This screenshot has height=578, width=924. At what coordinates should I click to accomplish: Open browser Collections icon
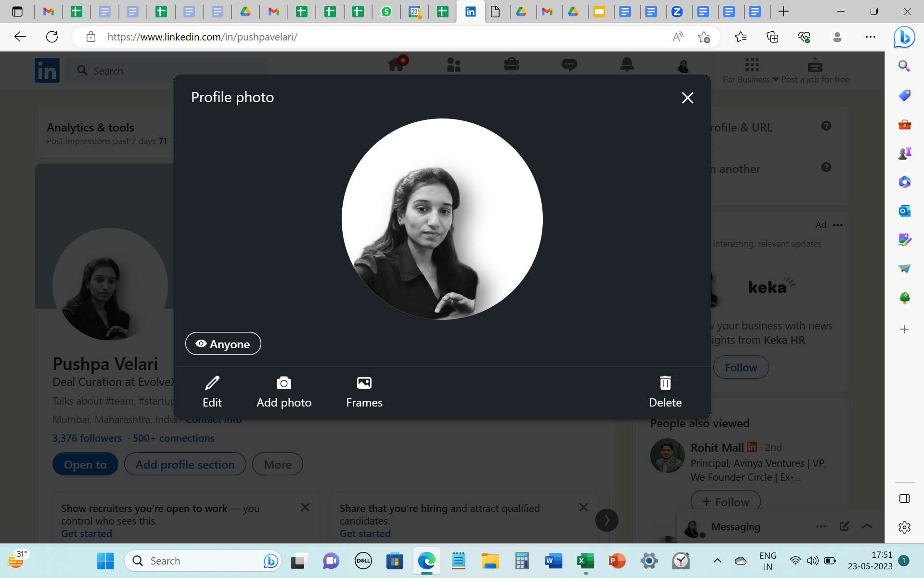pos(772,37)
